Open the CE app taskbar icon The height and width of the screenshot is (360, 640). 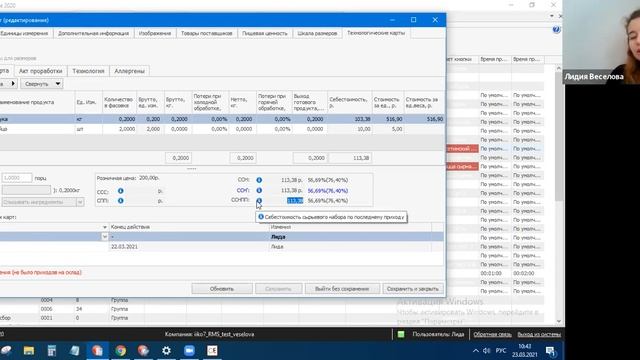click(x=212, y=351)
